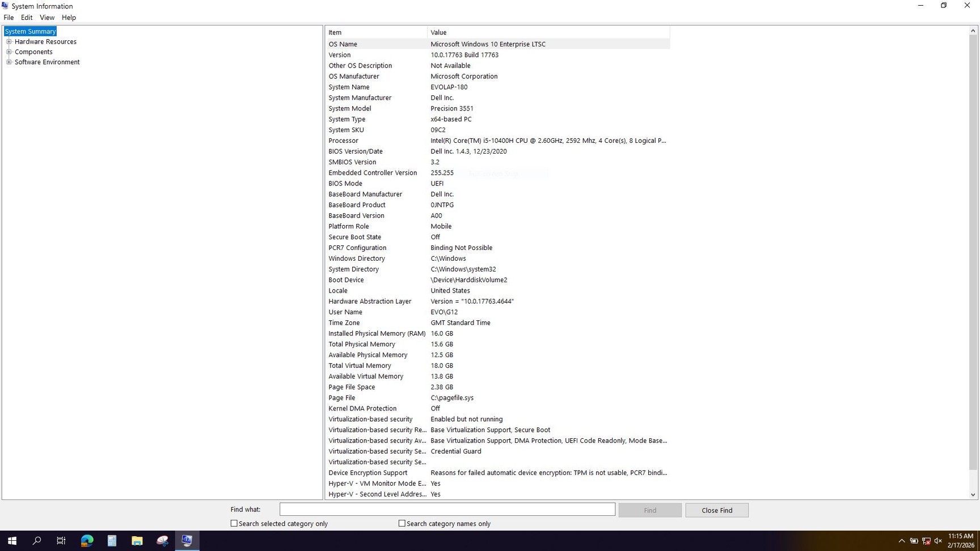This screenshot has height=551, width=980.
Task: Click the battery icon in system tray
Action: tap(914, 541)
